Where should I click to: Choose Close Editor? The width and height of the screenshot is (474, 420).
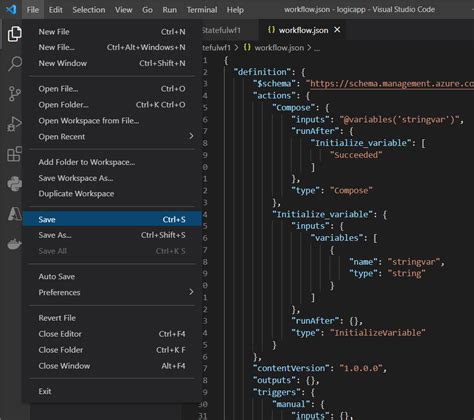pos(112,334)
